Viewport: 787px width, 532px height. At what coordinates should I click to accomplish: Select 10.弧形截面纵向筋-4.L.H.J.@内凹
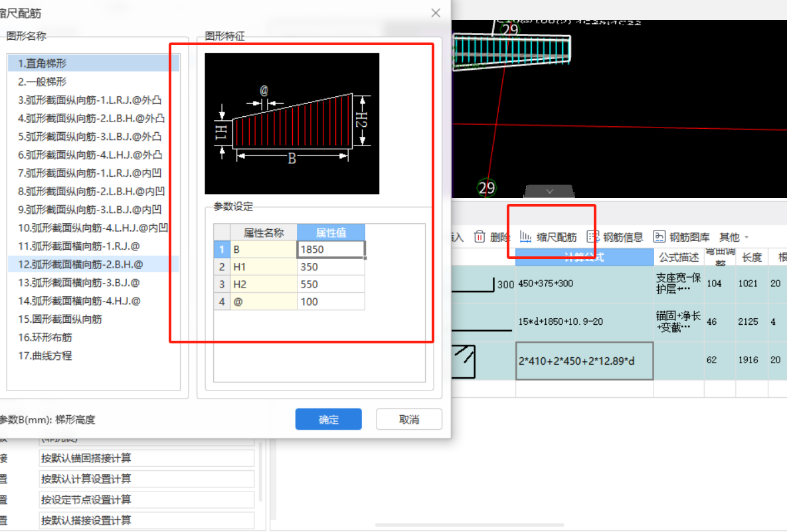click(94, 228)
